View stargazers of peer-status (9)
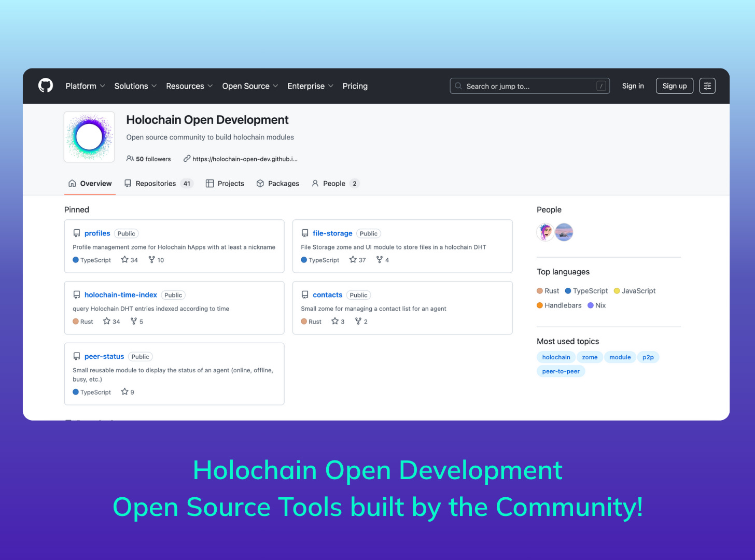Screen dimensions: 755x560 point(128,392)
